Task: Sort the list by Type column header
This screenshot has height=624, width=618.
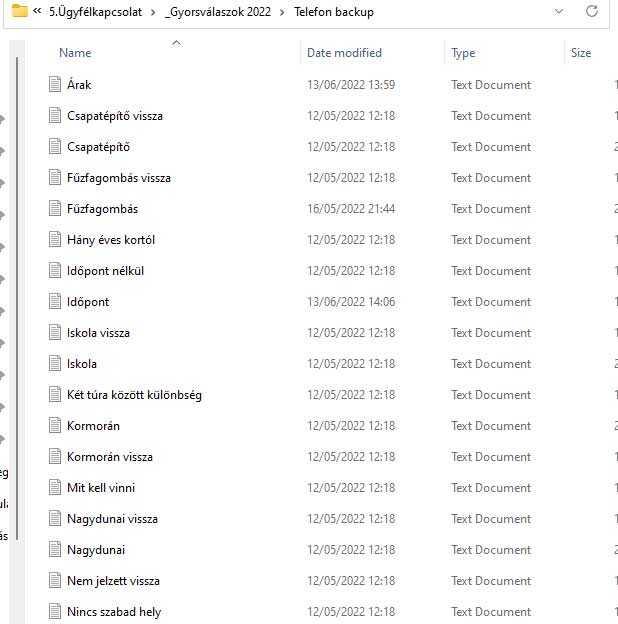Action: click(x=463, y=53)
